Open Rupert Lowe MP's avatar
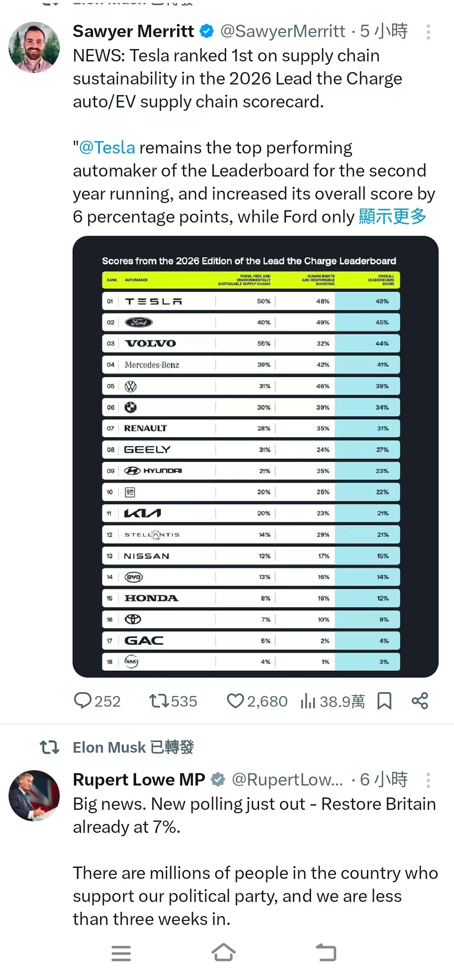 (34, 795)
